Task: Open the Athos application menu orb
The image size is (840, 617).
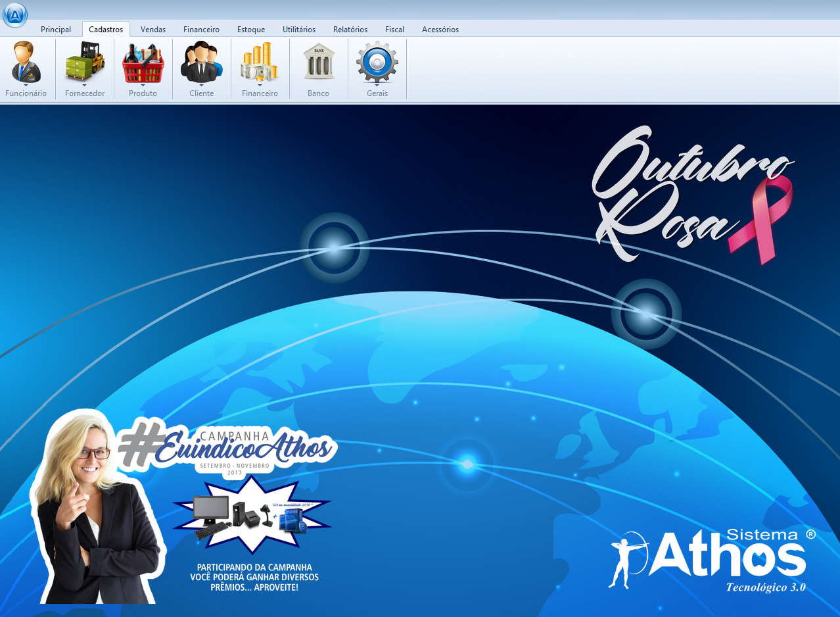Action: pos(14,14)
